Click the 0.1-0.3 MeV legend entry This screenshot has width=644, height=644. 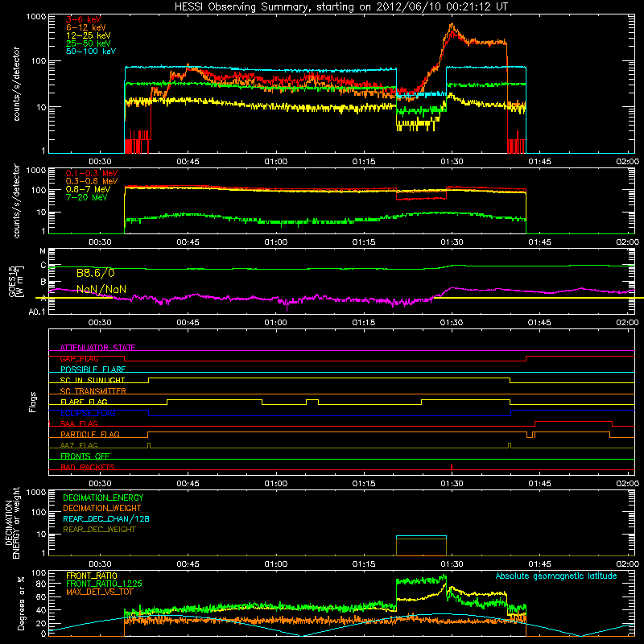tap(92, 173)
